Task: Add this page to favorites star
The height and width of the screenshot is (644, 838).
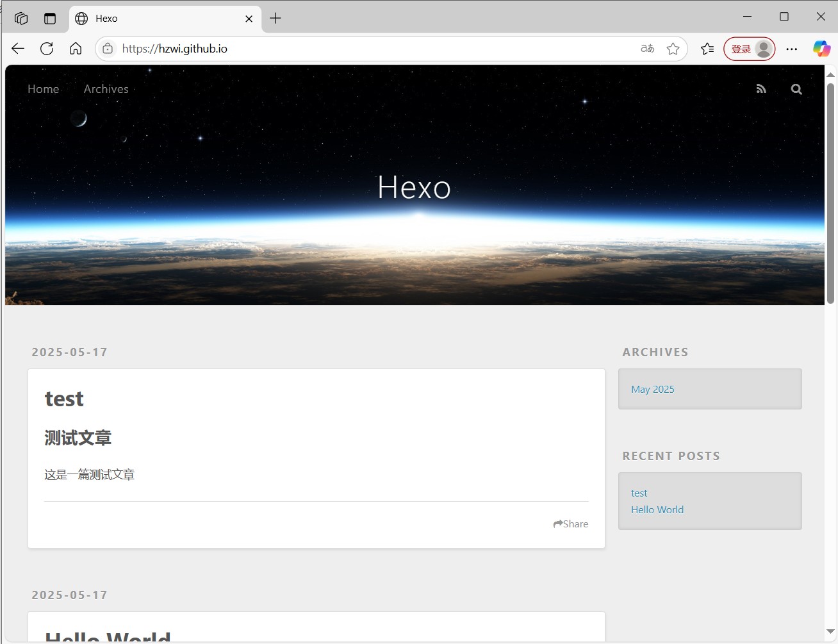Action: [673, 49]
